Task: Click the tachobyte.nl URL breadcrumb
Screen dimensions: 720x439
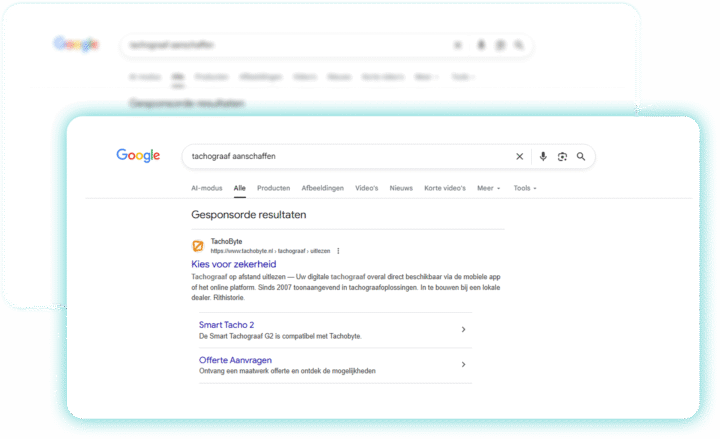Action: pos(270,251)
